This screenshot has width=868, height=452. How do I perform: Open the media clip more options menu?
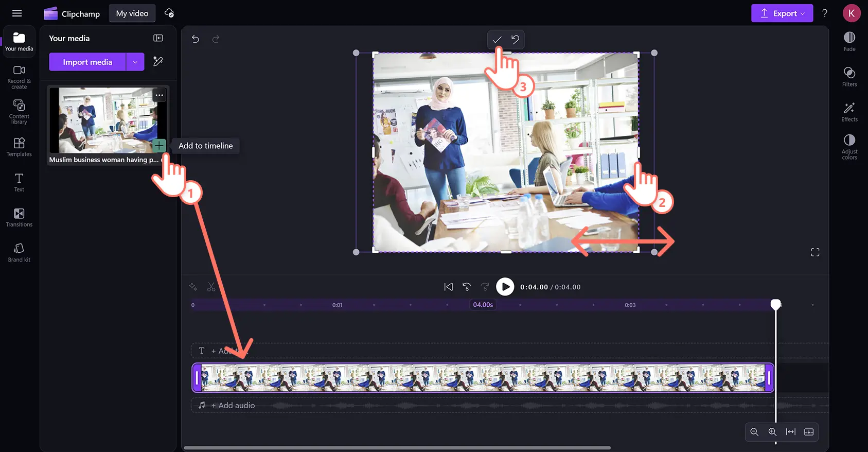pos(160,95)
